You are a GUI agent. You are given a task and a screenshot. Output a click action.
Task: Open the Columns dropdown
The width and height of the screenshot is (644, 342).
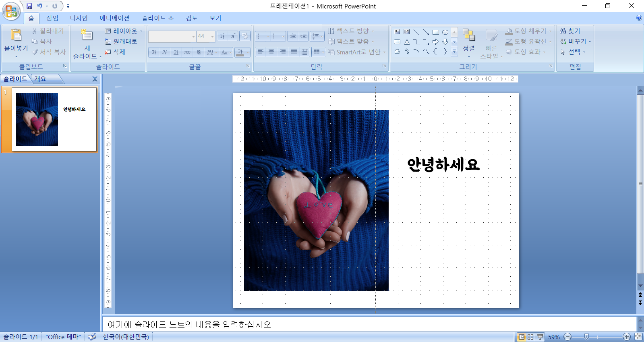[319, 52]
